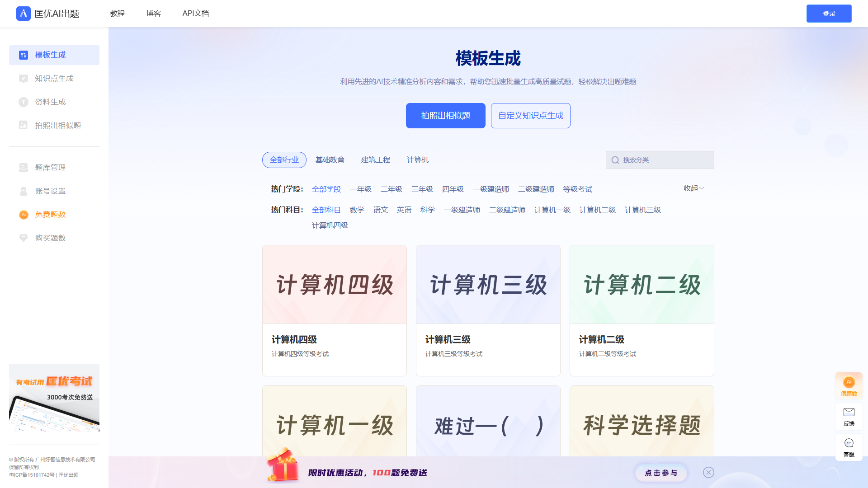Open 知识点生成 sidebar icon
Viewport: 868px width, 488px height.
24,79
